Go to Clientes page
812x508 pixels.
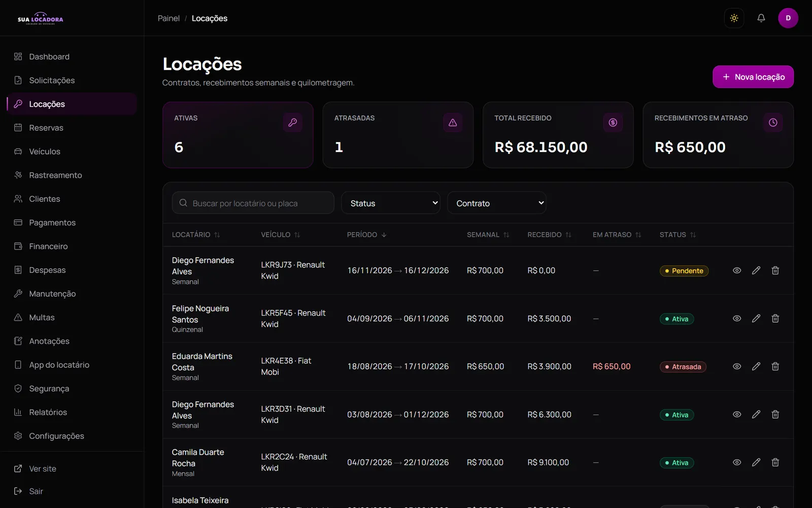point(72,199)
